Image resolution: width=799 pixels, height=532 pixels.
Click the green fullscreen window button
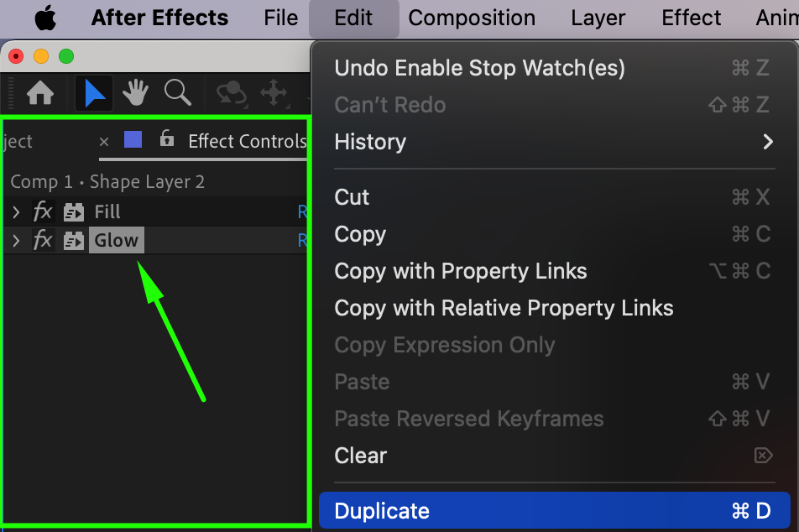coord(66,56)
